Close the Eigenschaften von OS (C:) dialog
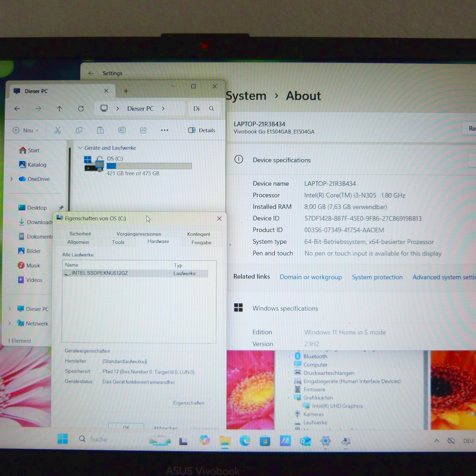The image size is (476, 476). click(219, 218)
